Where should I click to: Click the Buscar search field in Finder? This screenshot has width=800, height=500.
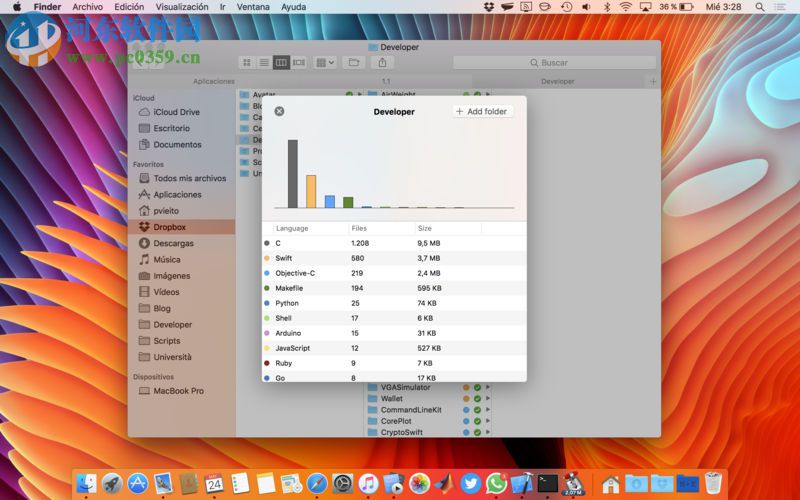click(x=555, y=63)
